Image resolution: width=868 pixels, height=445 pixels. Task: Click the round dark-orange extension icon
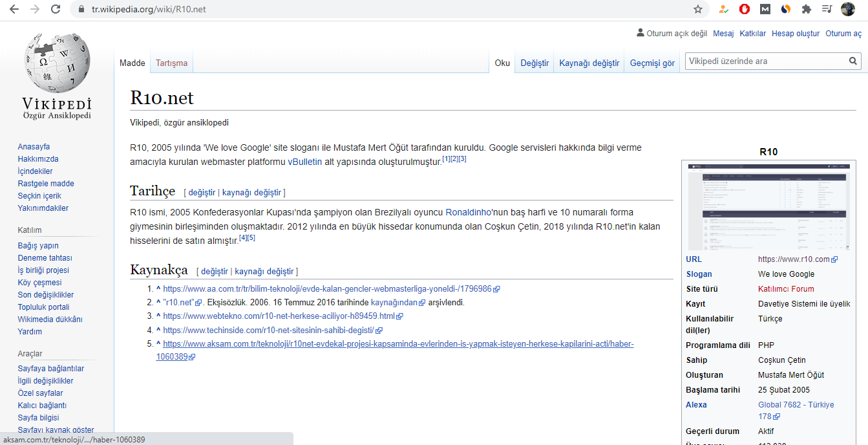pyautogui.click(x=786, y=9)
